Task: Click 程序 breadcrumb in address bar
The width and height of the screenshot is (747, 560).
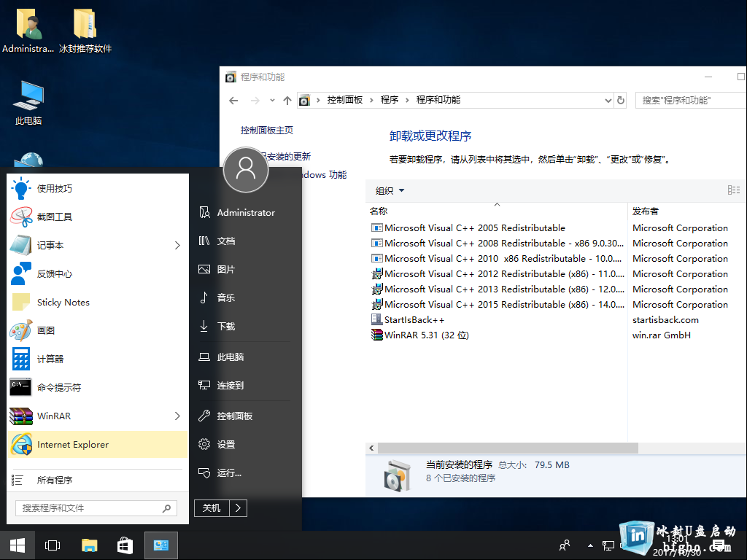Action: click(x=390, y=100)
